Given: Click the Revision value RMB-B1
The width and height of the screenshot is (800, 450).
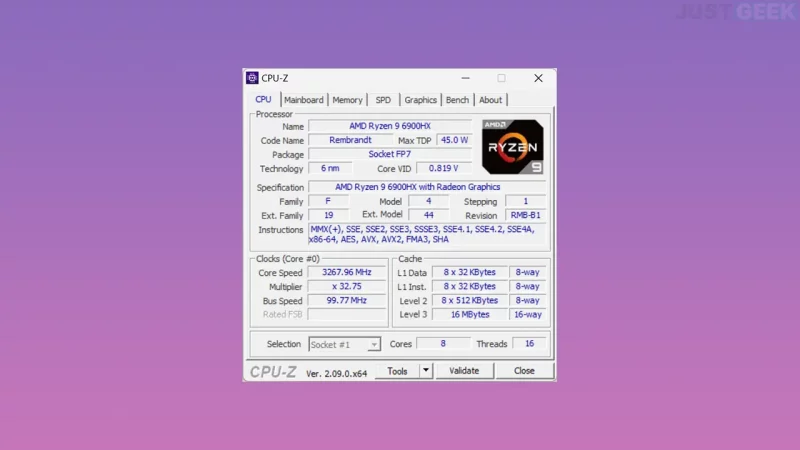Looking at the screenshot, I should pos(526,215).
